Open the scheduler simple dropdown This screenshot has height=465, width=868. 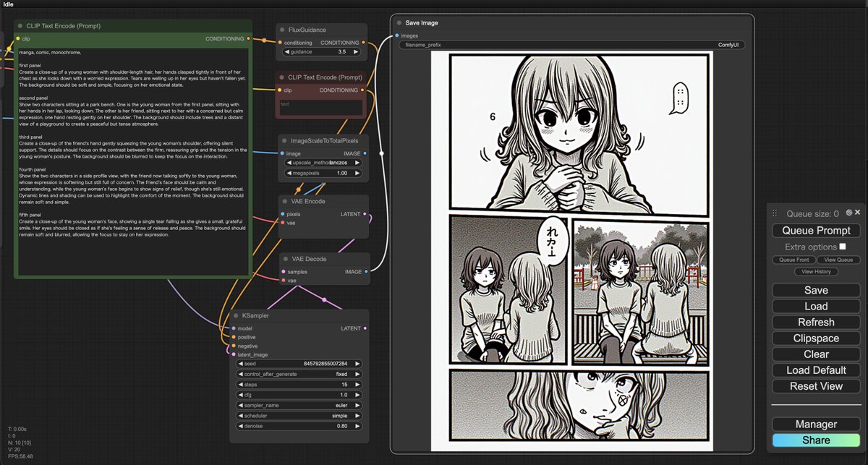(299, 416)
